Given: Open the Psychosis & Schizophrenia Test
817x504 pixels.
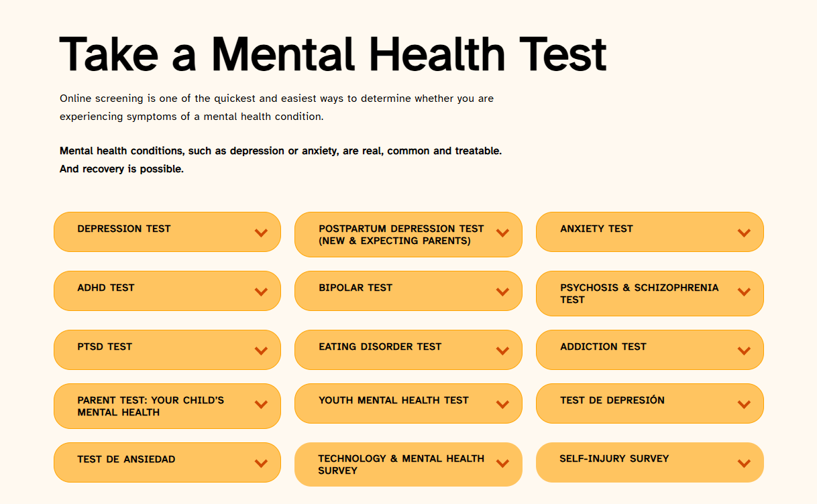Looking at the screenshot, I should tap(649, 293).
